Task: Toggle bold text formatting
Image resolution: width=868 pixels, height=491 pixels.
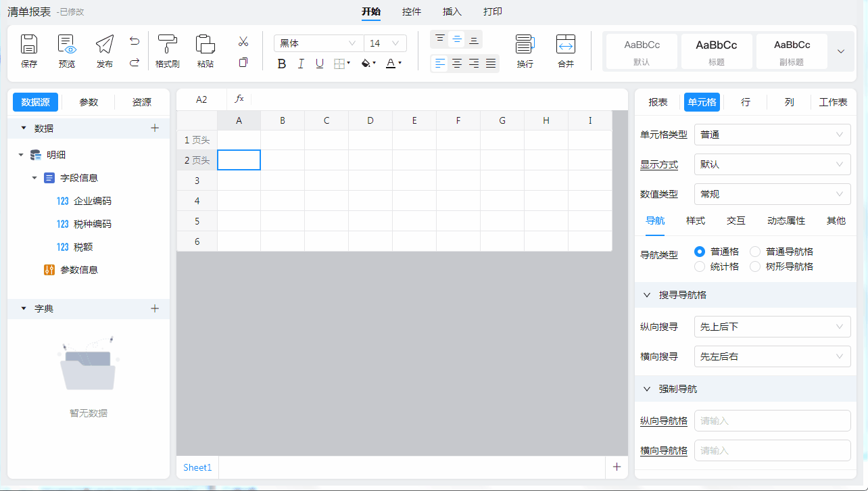Action: (282, 64)
